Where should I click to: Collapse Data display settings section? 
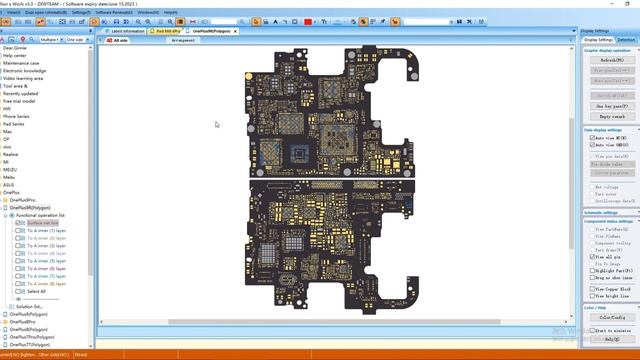tap(638, 130)
